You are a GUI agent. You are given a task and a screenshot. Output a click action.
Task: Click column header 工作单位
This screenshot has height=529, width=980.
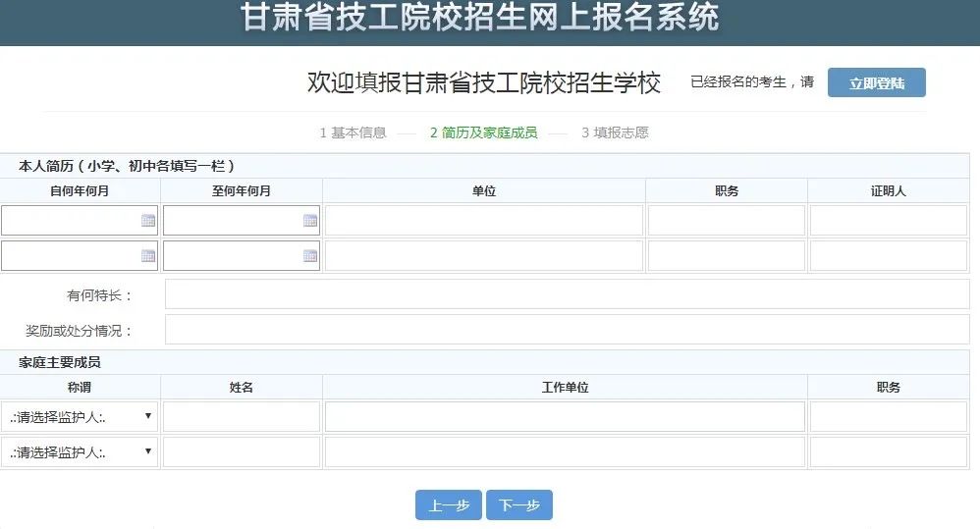coord(565,388)
